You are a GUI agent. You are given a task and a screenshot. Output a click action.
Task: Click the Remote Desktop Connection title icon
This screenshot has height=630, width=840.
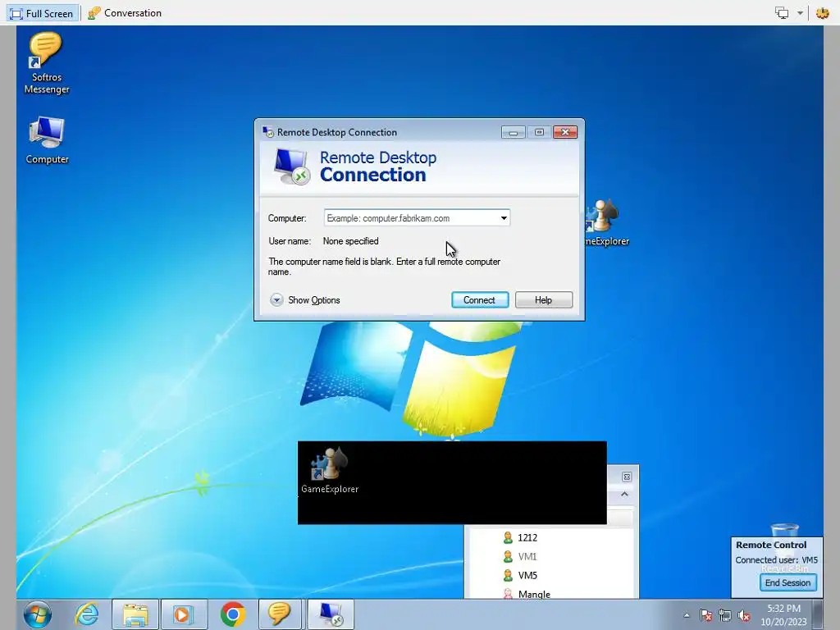click(268, 132)
